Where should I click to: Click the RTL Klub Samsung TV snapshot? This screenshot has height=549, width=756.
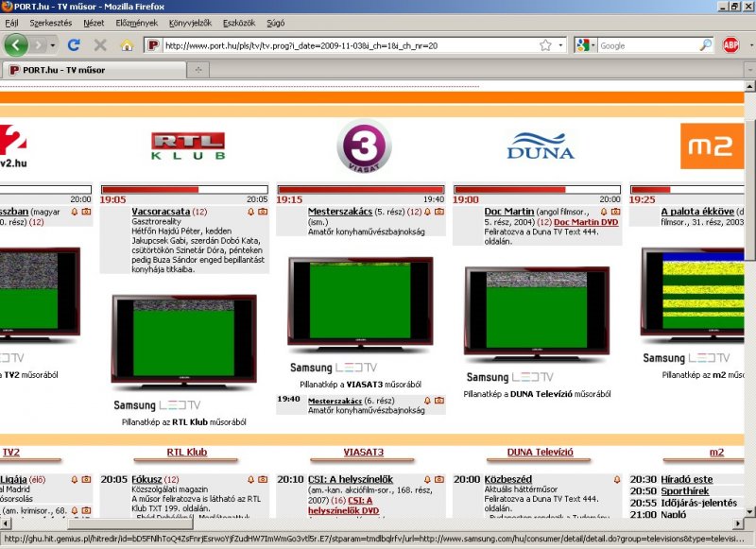pos(183,342)
